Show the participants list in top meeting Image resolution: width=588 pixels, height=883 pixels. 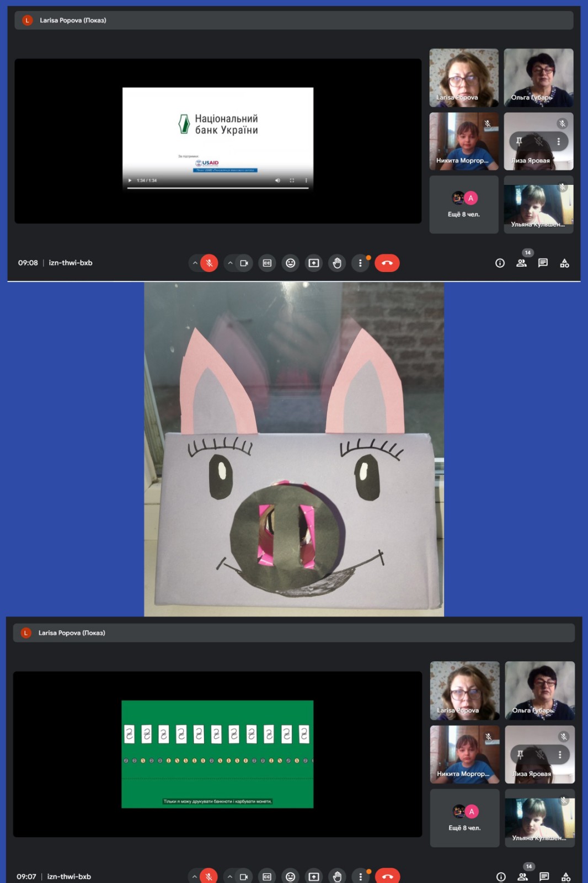tap(521, 263)
